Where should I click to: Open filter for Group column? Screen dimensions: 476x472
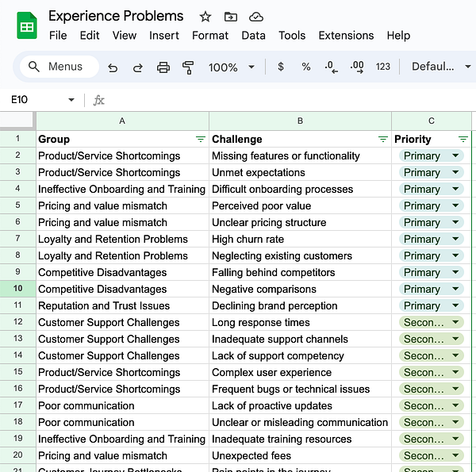tap(201, 140)
